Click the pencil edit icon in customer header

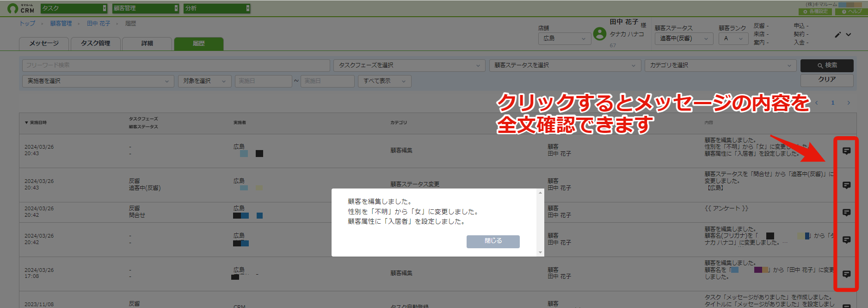coord(837,35)
